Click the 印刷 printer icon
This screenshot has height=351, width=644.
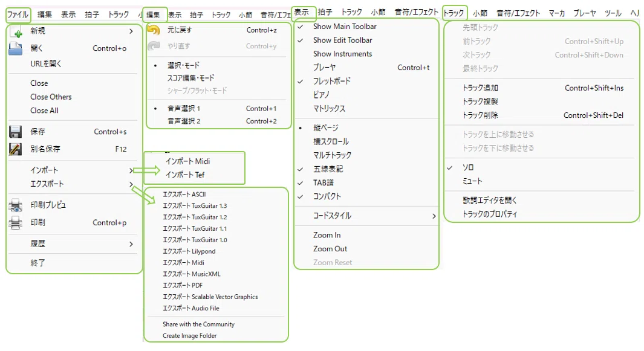click(x=16, y=222)
